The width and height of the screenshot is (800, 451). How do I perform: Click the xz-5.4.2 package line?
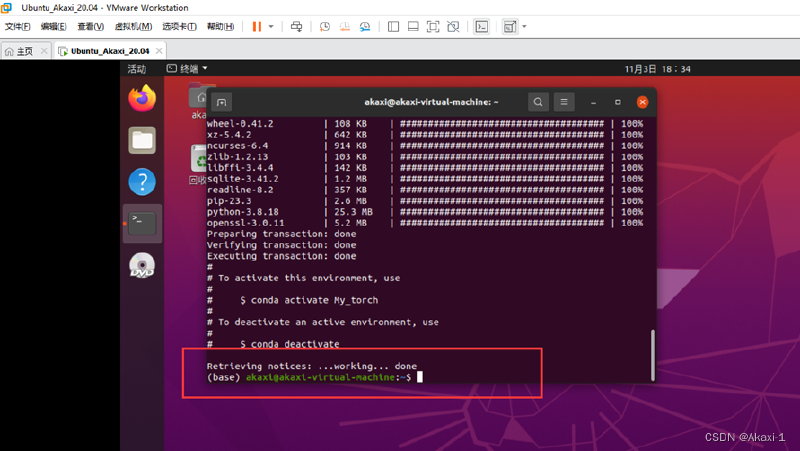point(424,135)
